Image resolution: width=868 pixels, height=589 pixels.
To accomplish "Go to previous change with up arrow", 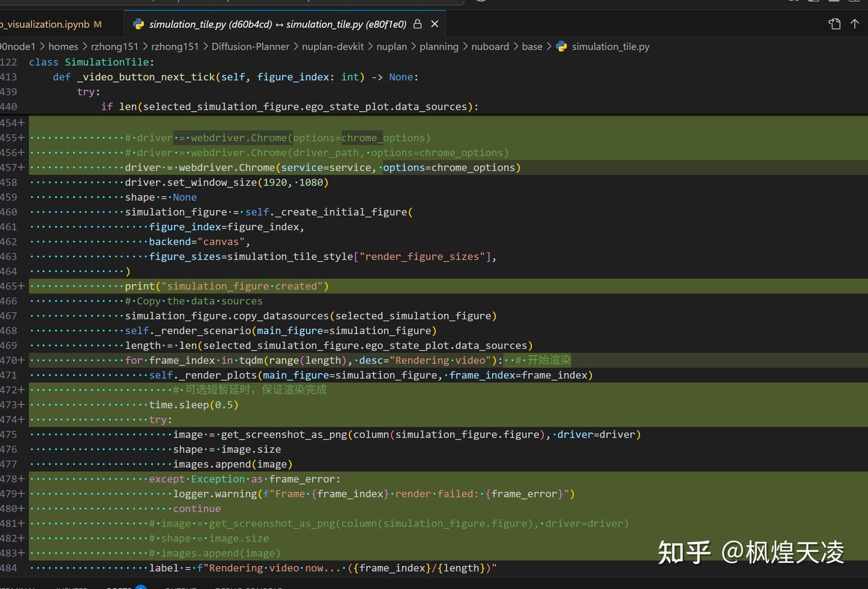I will click(x=855, y=24).
